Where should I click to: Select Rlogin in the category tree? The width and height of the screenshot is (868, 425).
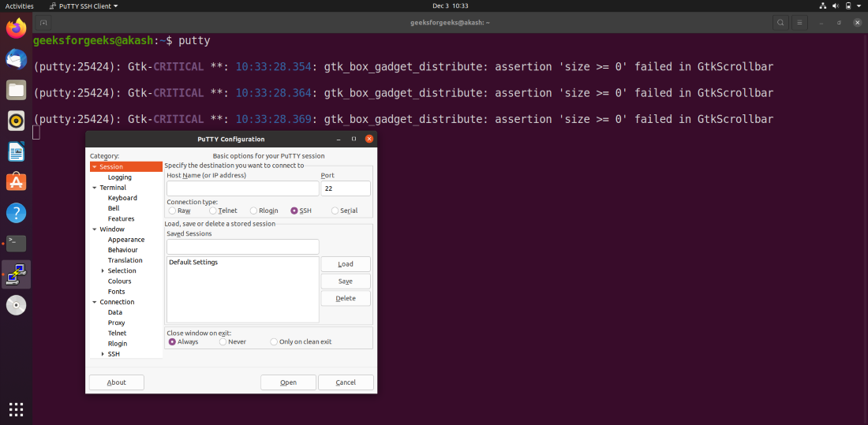coord(118,344)
